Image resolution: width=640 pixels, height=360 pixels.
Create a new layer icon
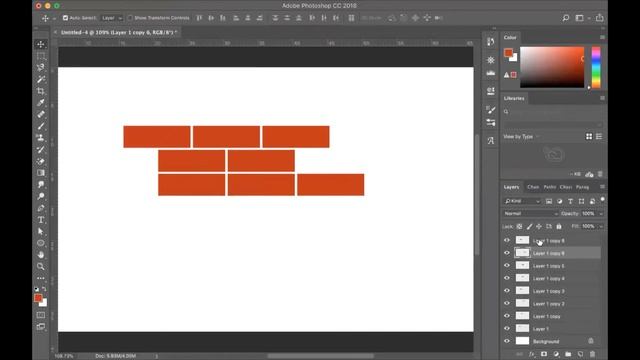580,354
